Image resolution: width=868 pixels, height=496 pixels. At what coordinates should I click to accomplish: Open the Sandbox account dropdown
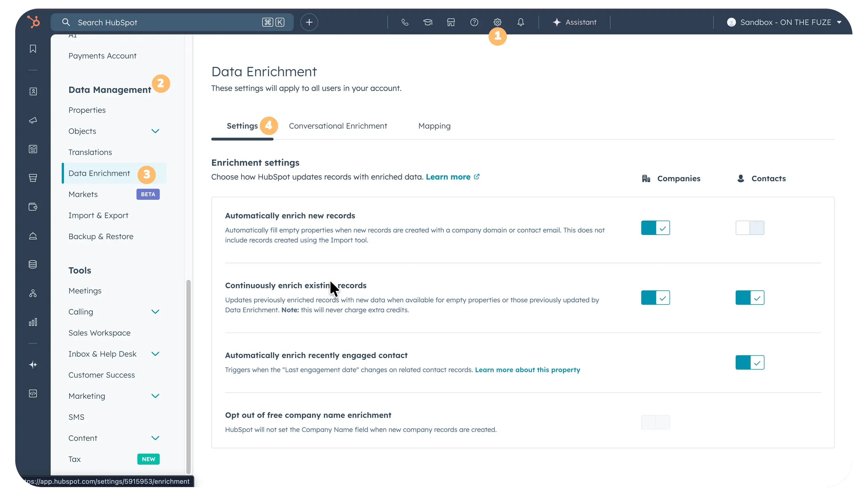click(783, 22)
